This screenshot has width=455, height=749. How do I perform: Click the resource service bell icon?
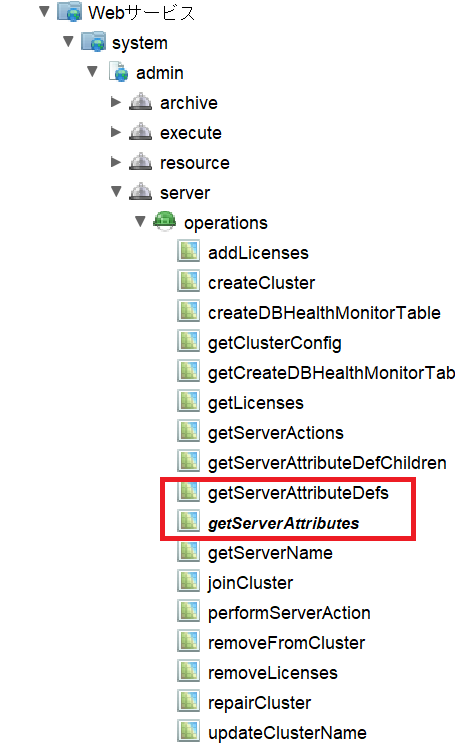pyautogui.click(x=140, y=162)
